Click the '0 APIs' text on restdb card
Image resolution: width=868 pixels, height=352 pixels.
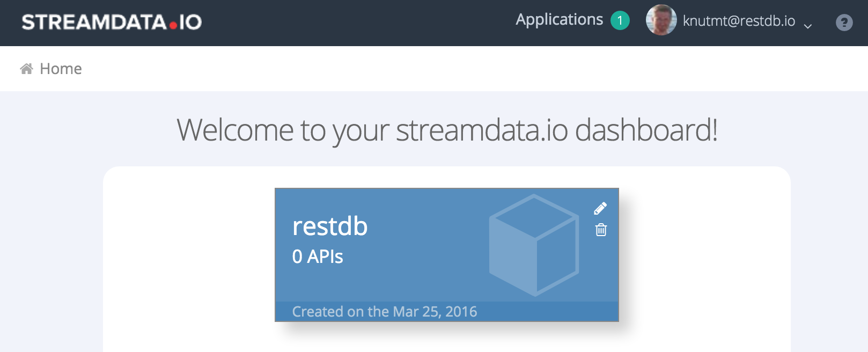click(x=318, y=256)
